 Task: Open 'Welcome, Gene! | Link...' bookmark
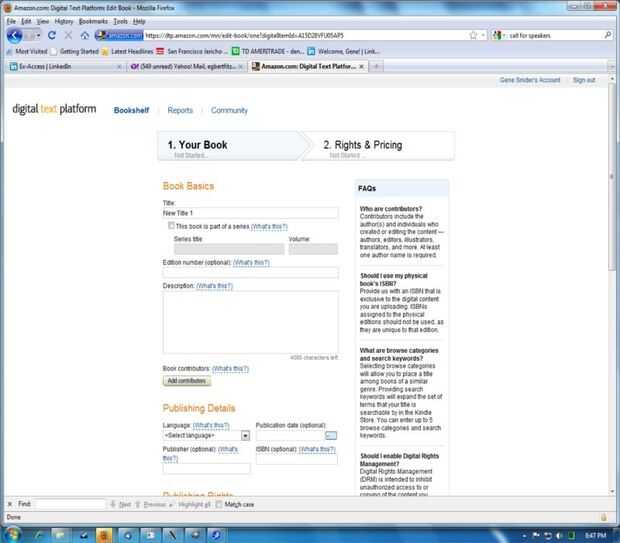344,51
